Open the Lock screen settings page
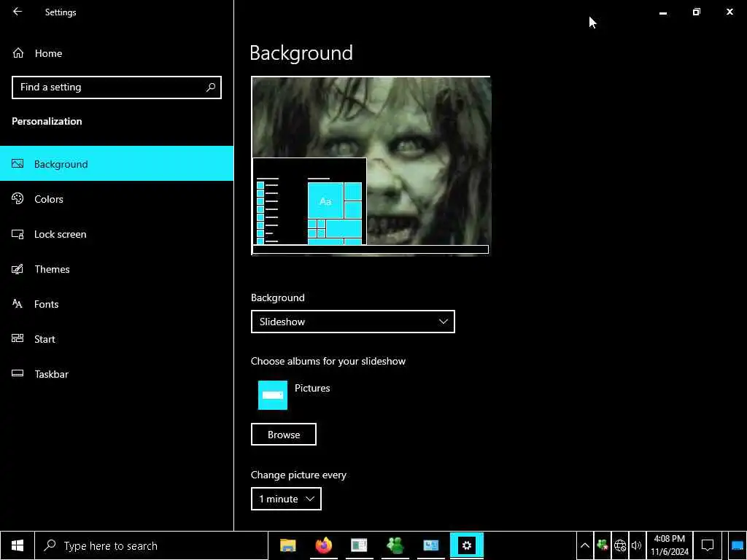The image size is (747, 560). point(117,234)
